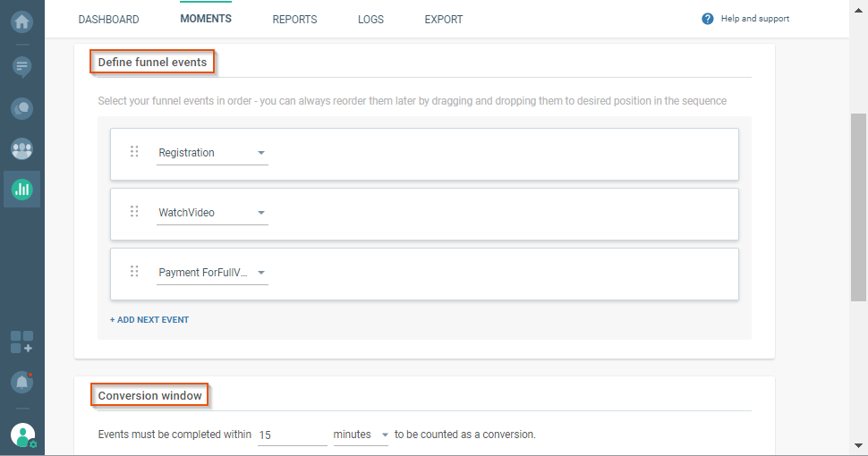The width and height of the screenshot is (868, 456).
Task: Open the notifications bell icon
Action: coord(21,382)
